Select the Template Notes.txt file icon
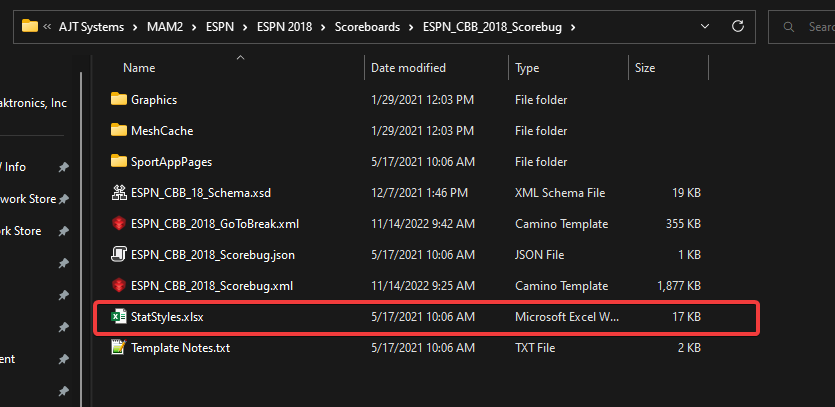The width and height of the screenshot is (835, 407). tap(119, 348)
